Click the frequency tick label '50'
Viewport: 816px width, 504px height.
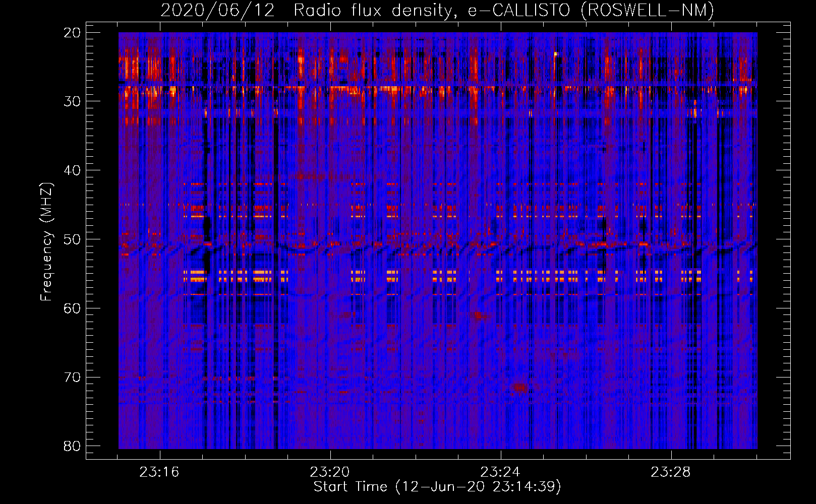[73, 239]
